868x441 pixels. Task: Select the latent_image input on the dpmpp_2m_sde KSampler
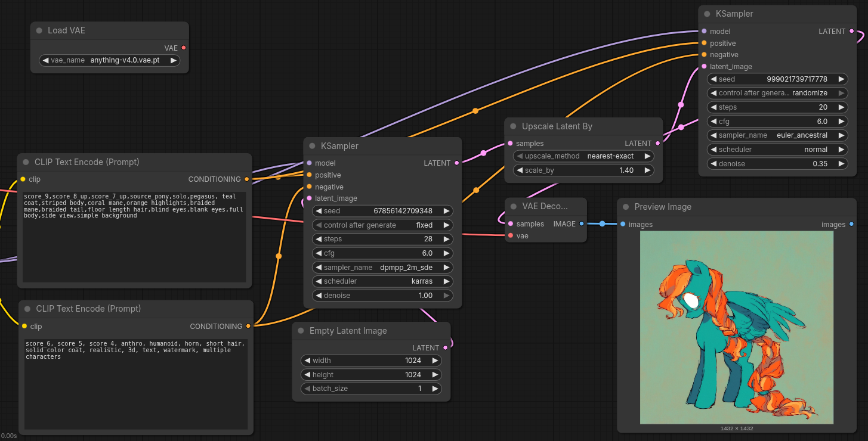pyautogui.click(x=309, y=198)
